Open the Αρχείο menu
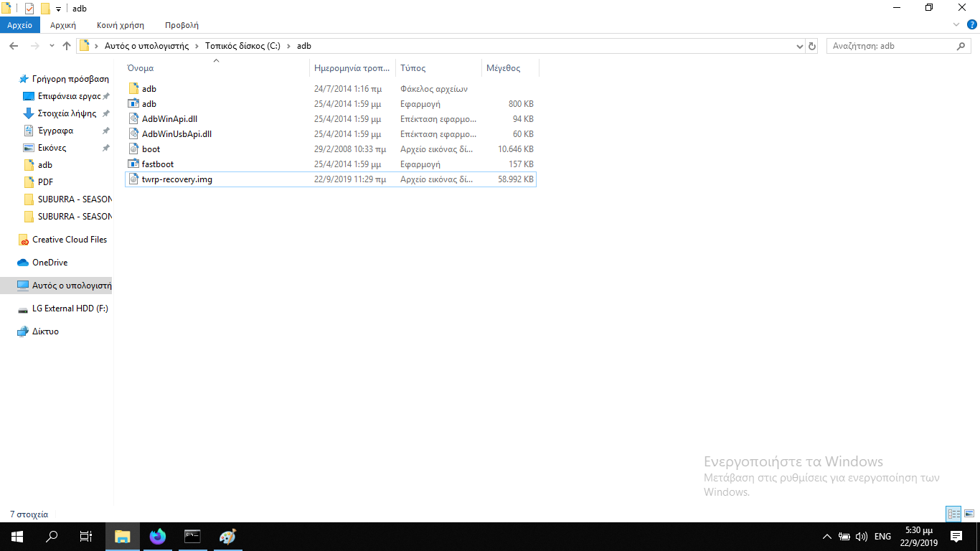The image size is (980, 551). click(x=20, y=25)
